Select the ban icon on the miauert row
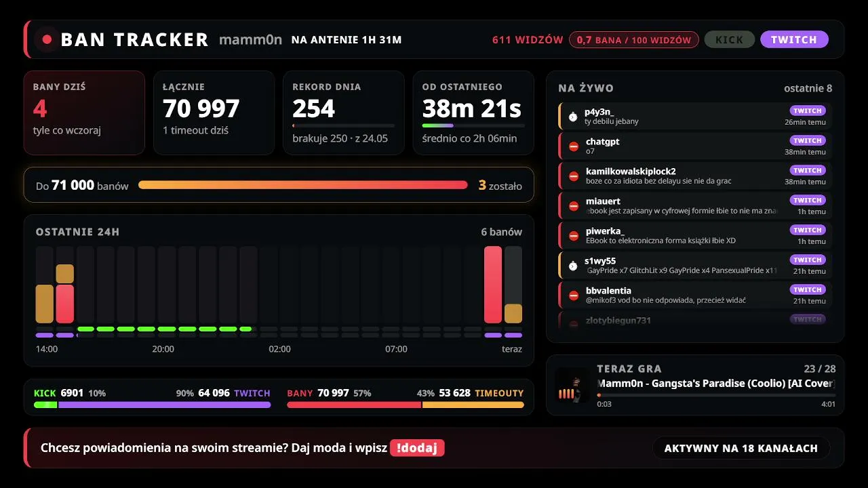 [x=574, y=206]
